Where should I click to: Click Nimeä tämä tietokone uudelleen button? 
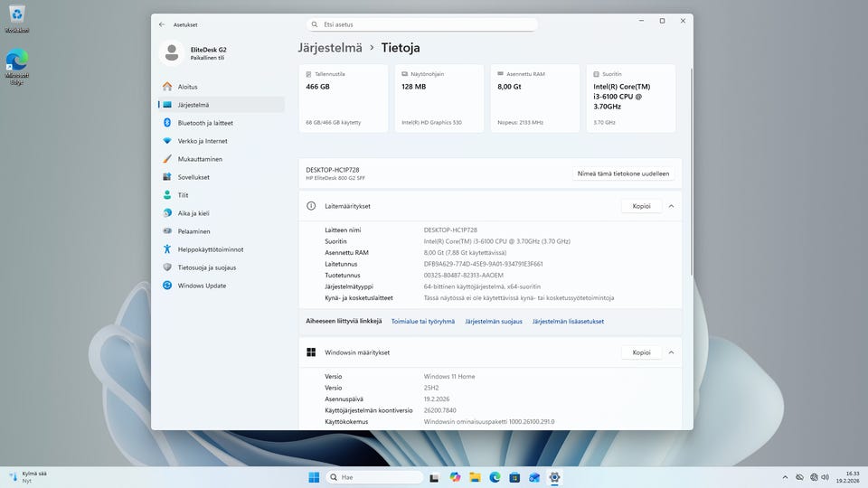625,174
